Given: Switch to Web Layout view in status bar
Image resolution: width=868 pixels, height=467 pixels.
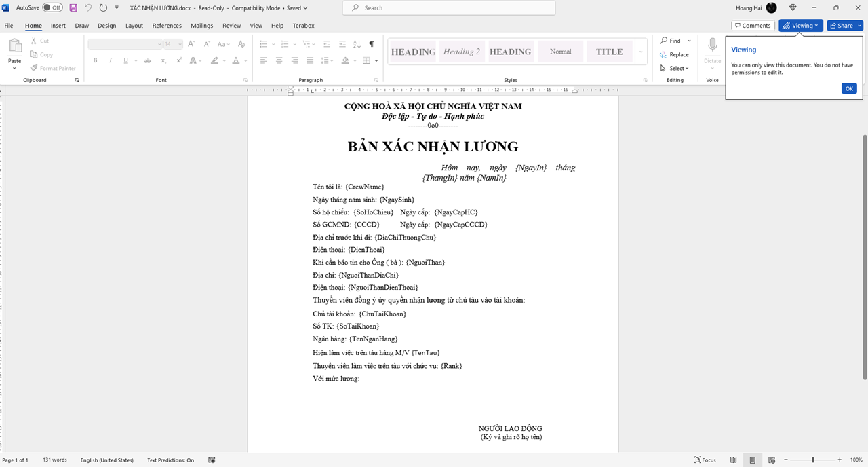Looking at the screenshot, I should tap(771, 460).
